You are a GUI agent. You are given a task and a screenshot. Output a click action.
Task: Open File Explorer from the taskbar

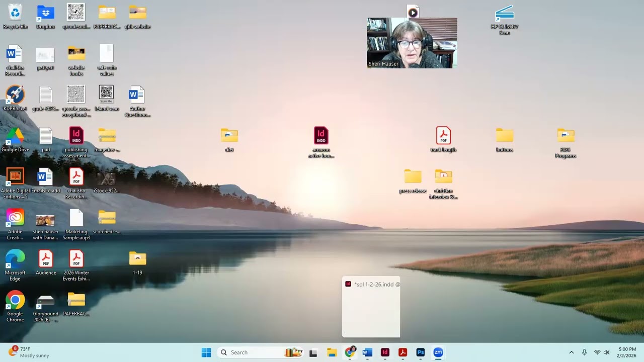[332, 352]
